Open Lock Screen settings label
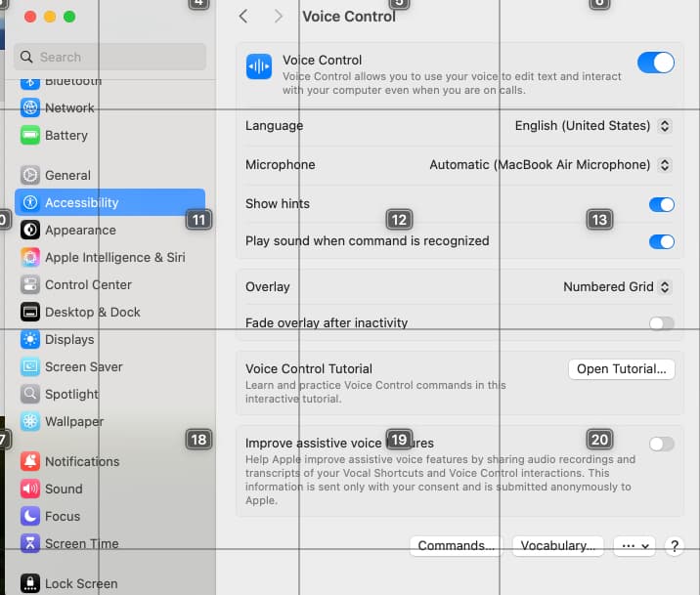Image resolution: width=700 pixels, height=595 pixels. coord(81,583)
